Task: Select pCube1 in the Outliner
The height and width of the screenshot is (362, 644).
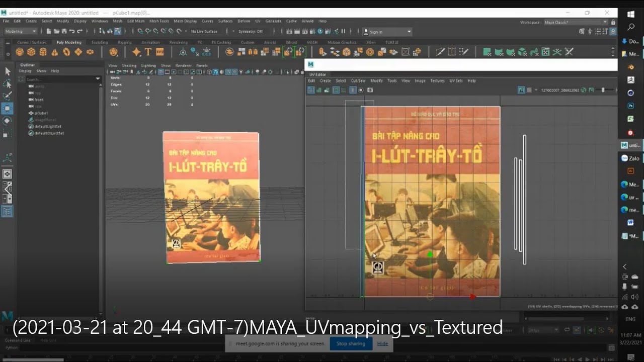Action: point(41,113)
